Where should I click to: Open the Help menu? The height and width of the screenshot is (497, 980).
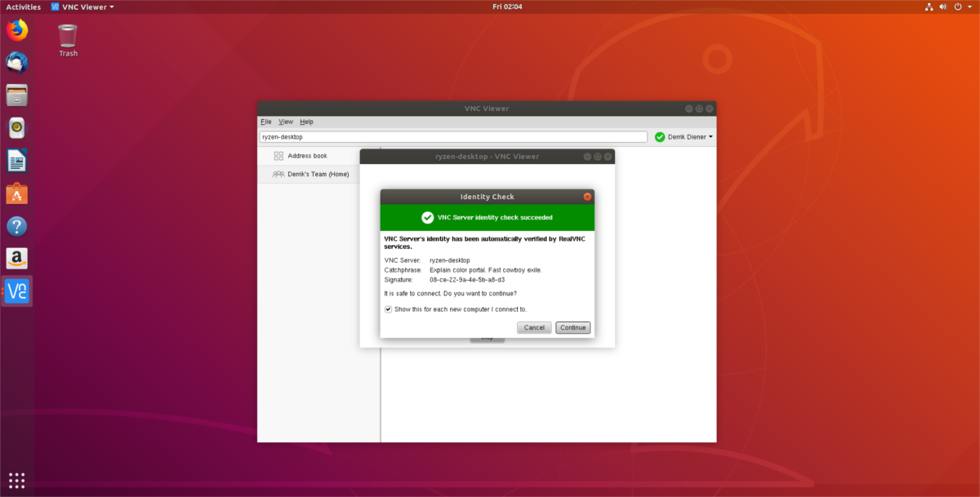tap(306, 122)
